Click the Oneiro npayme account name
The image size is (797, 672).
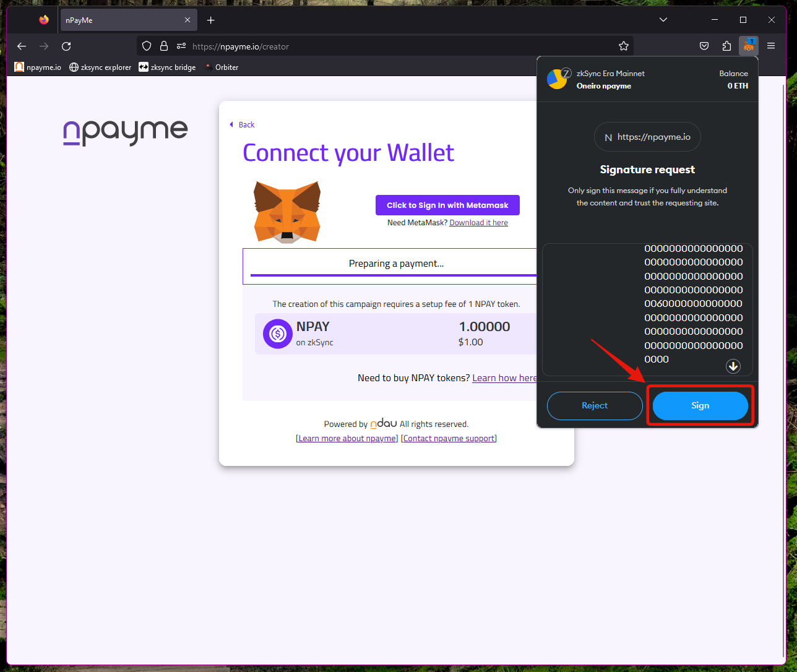tap(604, 86)
